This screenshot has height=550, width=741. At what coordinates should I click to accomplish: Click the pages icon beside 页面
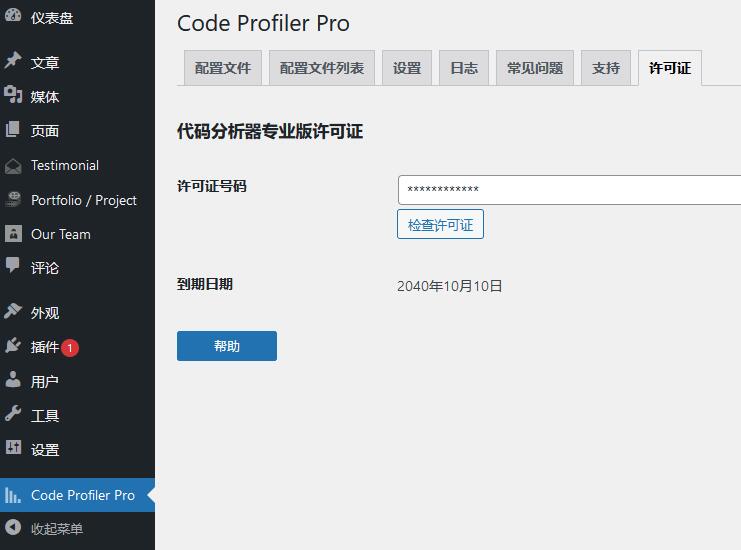point(13,129)
